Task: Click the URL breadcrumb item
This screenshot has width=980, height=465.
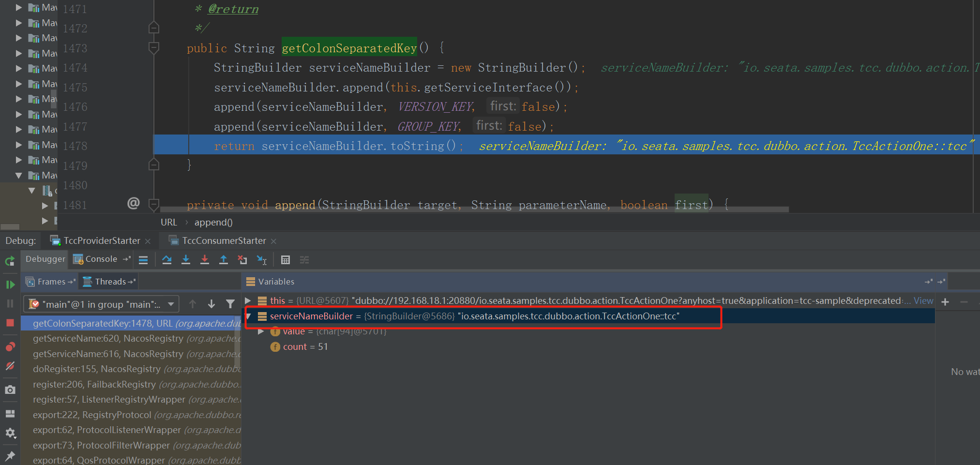Action: (x=169, y=222)
